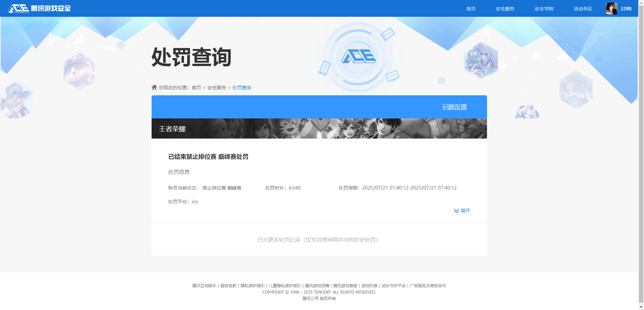Go to 首页 in the top navigation
This screenshot has height=310, width=644.
pyautogui.click(x=471, y=8)
